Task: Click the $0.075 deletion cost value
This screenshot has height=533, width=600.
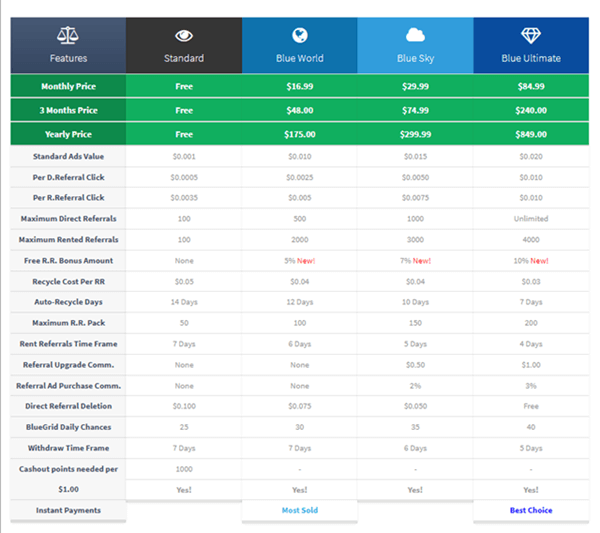Action: 300,407
